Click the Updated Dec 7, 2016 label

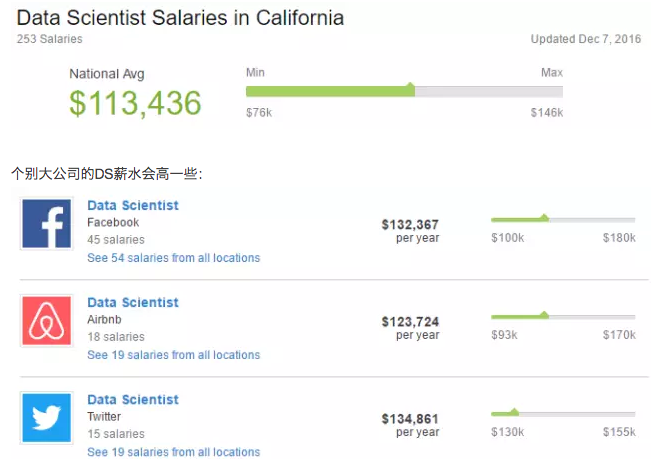[586, 39]
